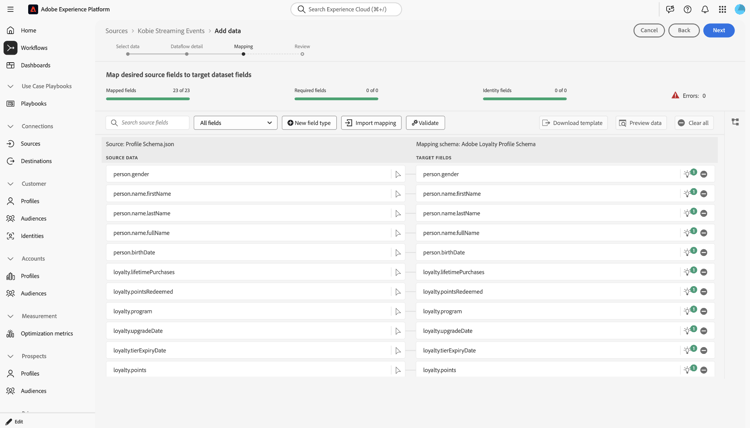
Task: Click Preview data button
Action: (641, 123)
